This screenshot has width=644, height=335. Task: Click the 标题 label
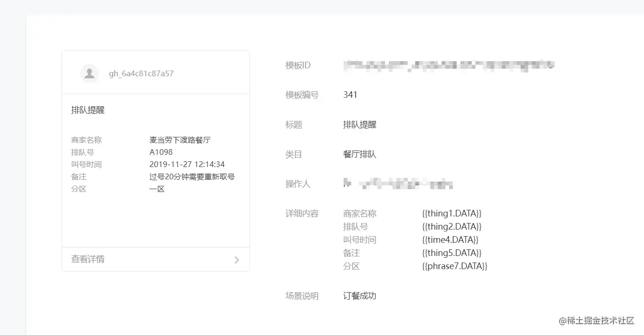[x=294, y=125]
